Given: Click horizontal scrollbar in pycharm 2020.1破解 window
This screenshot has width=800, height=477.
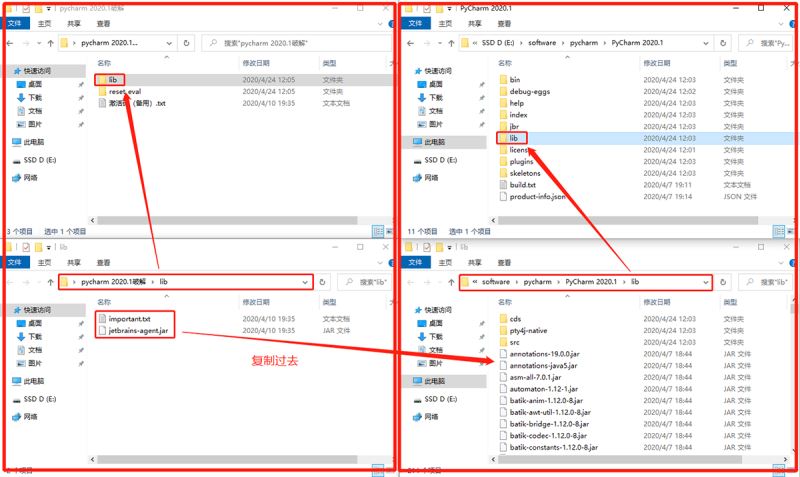Looking at the screenshot, I should pyautogui.click(x=227, y=221).
